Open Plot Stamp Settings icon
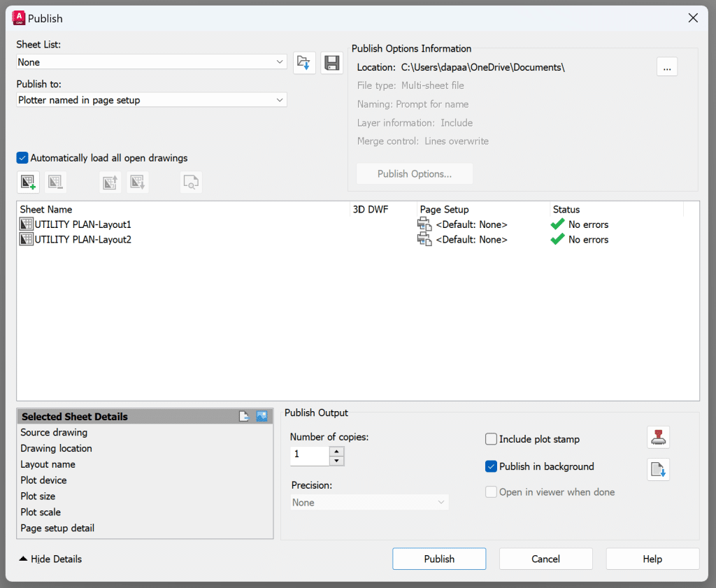716x588 pixels. tap(658, 438)
